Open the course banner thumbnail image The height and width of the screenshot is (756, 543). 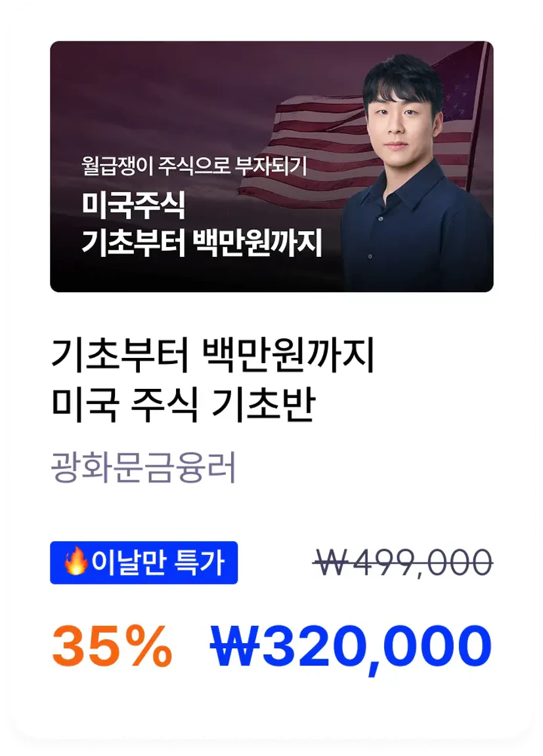pyautogui.click(x=272, y=166)
